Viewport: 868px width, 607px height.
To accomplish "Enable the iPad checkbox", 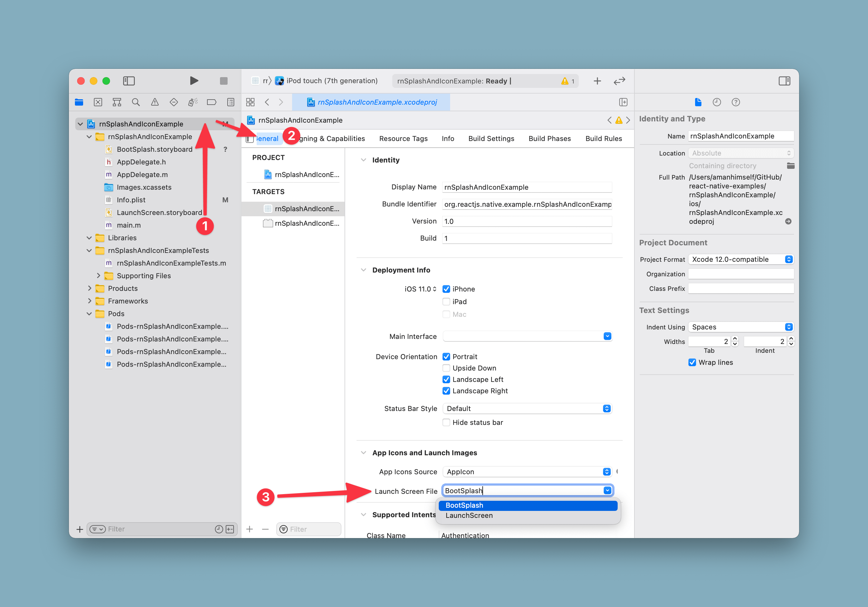I will (446, 301).
